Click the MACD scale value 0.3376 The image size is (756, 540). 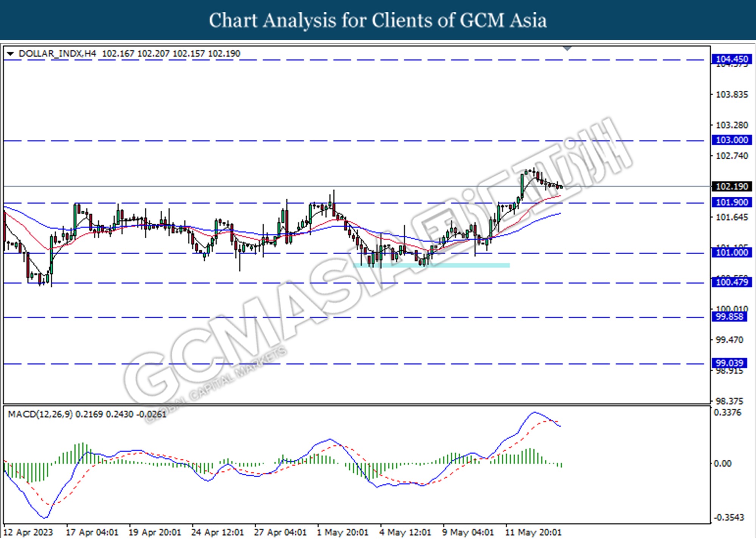click(728, 413)
